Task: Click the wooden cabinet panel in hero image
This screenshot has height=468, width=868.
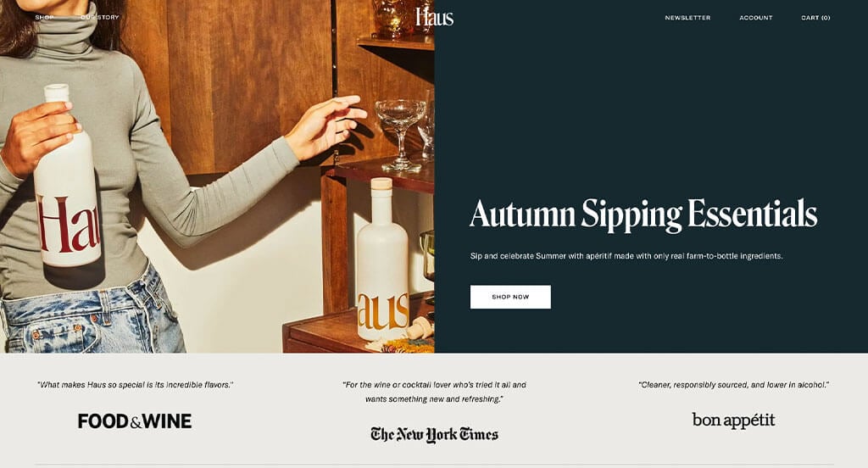Action: [232, 83]
